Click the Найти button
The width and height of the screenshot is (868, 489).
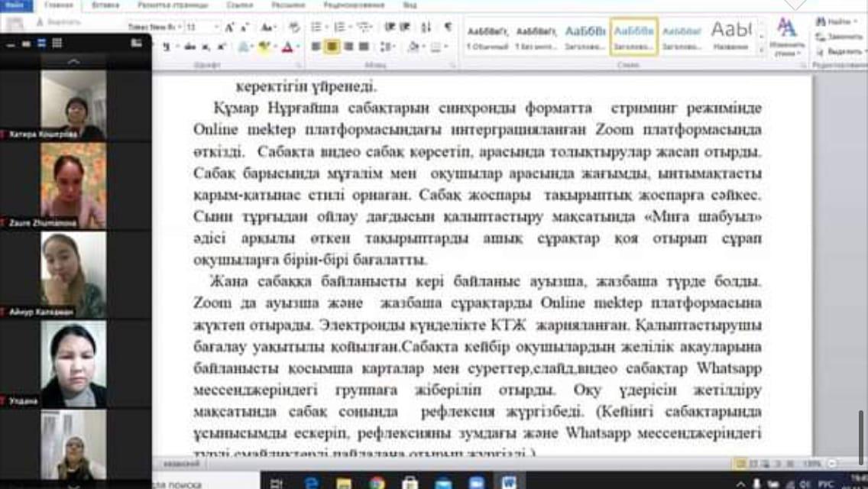point(839,22)
